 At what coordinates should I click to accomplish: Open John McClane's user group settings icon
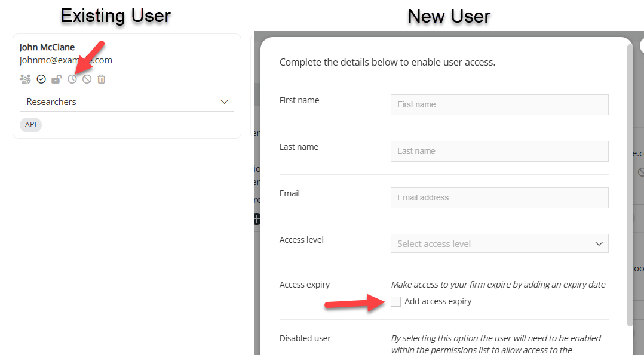click(x=26, y=79)
